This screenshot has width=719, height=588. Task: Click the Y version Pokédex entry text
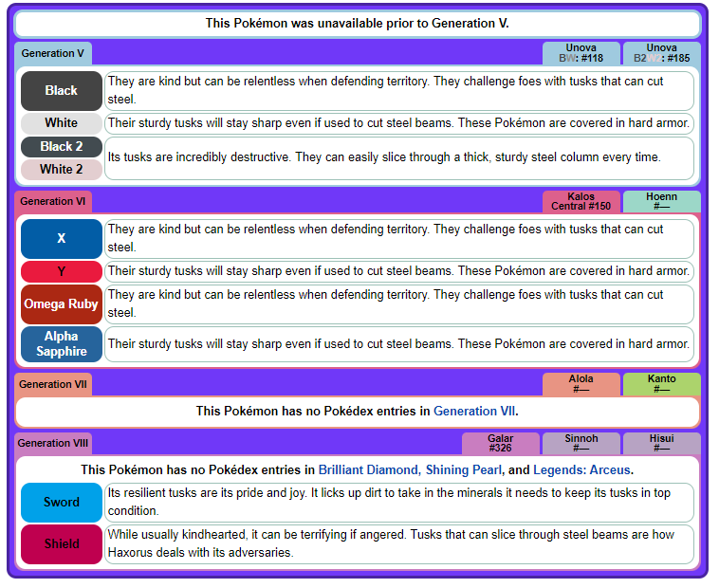click(399, 271)
